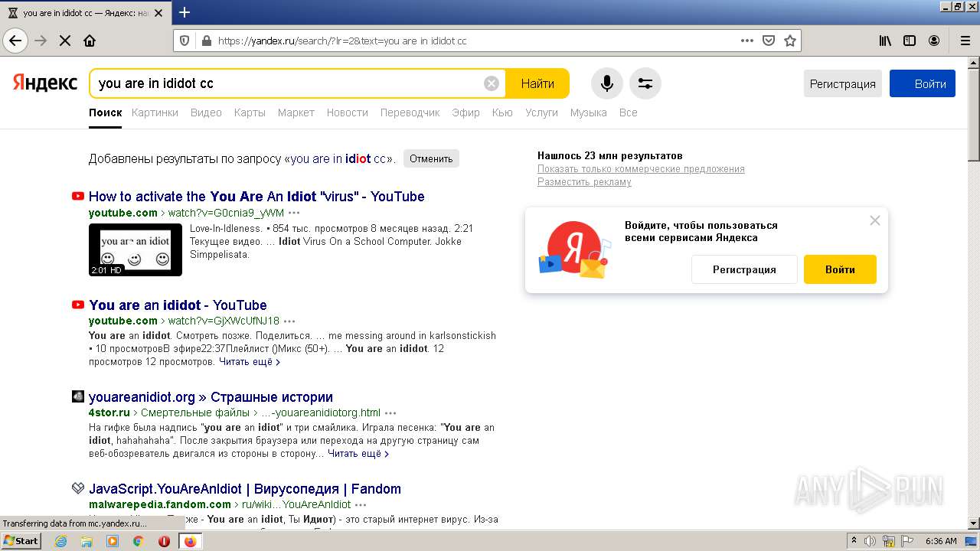Click malwarepedia.fandom.com domain link
Screen dimensions: 980x551
(159, 504)
